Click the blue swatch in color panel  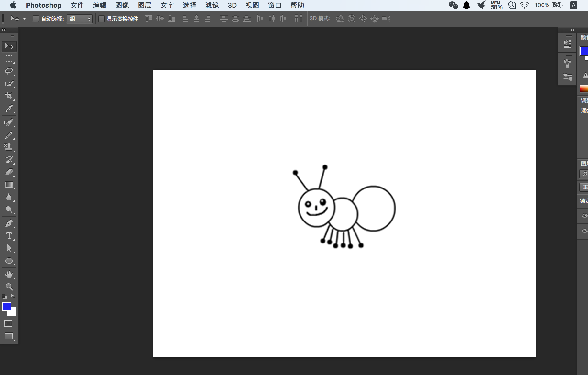(584, 51)
